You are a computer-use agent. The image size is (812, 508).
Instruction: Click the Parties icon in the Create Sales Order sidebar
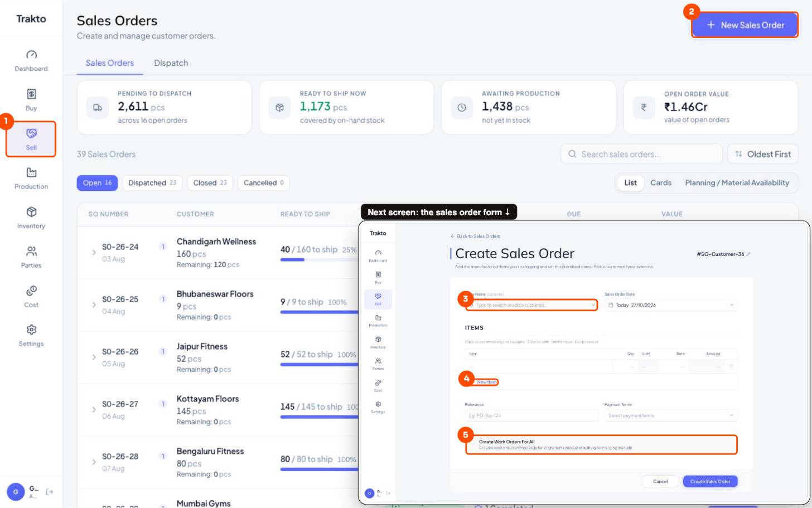(x=378, y=361)
